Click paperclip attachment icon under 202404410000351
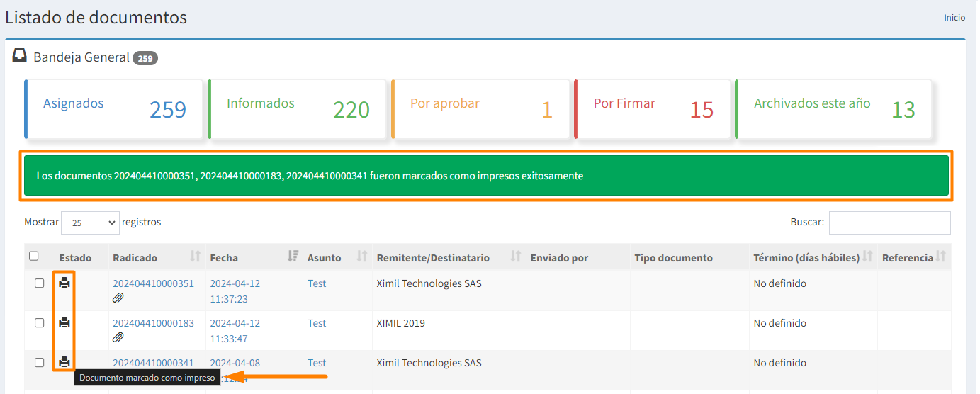980x394 pixels. [118, 298]
